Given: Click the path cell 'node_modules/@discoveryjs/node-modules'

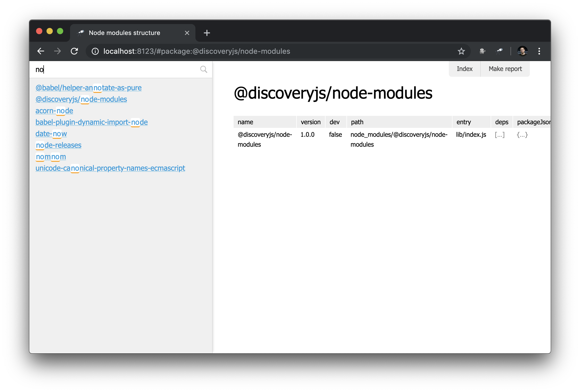Looking at the screenshot, I should tap(399, 139).
